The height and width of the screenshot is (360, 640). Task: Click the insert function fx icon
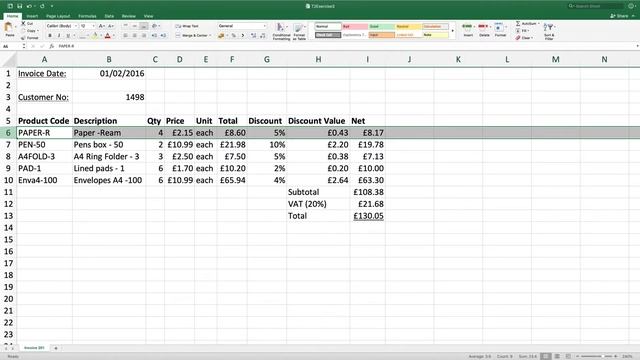click(x=51, y=46)
